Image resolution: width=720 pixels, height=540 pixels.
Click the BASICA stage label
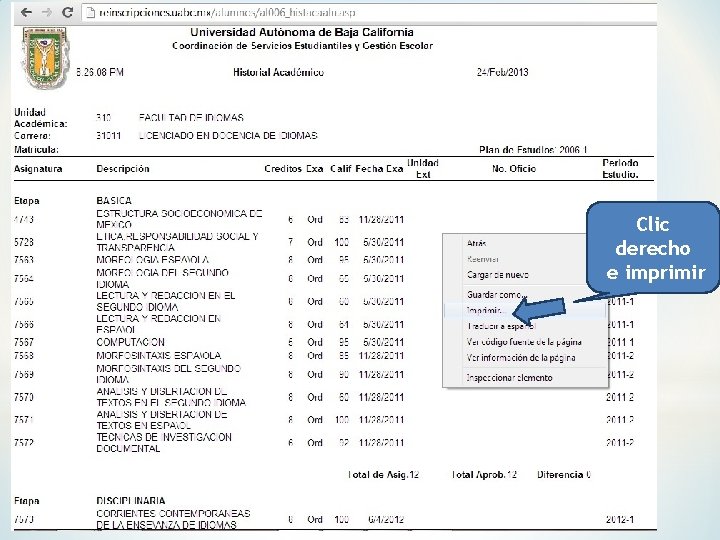pos(114,201)
